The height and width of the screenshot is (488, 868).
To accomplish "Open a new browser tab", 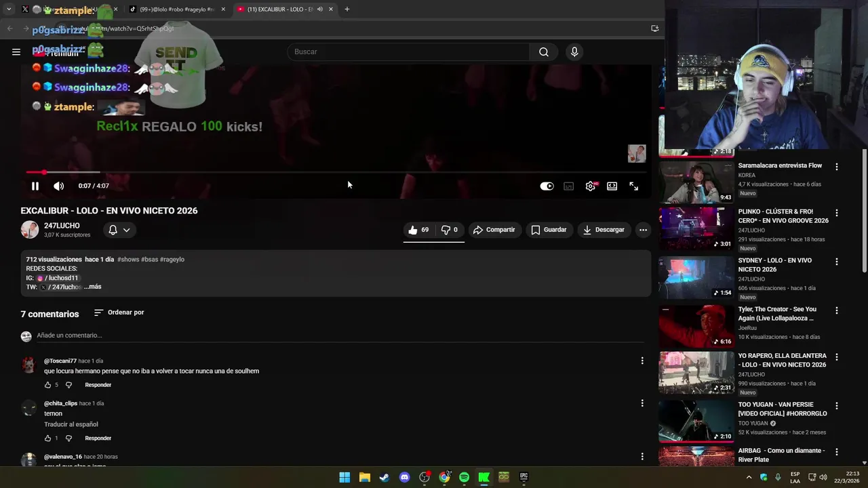I will tap(347, 9).
